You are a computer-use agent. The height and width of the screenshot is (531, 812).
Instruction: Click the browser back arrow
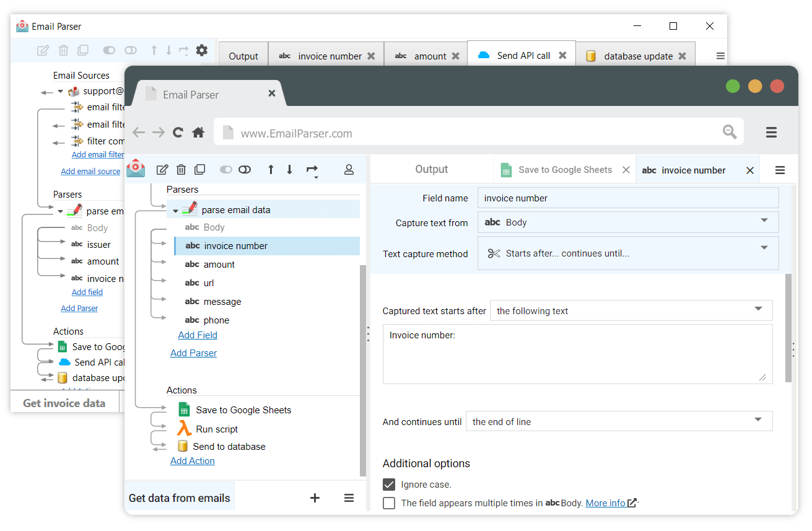(139, 133)
